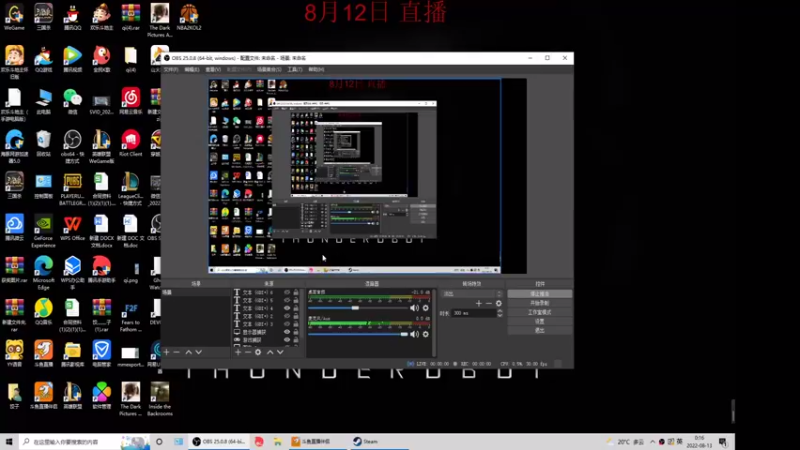Open WeGame desktop shortcut
The width and height of the screenshot is (800, 450).
[x=14, y=17]
